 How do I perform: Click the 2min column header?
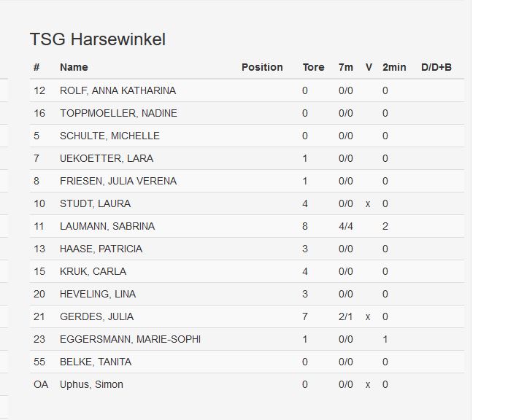tap(394, 67)
